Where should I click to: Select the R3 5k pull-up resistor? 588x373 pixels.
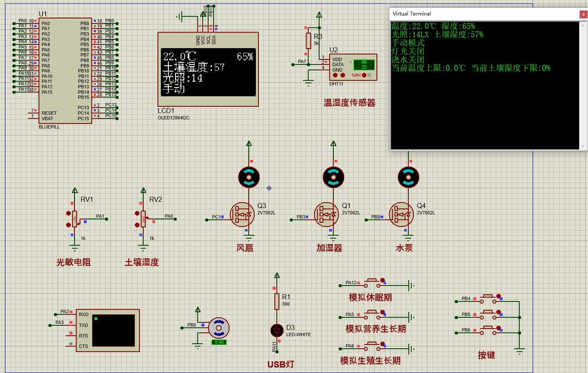tap(308, 41)
